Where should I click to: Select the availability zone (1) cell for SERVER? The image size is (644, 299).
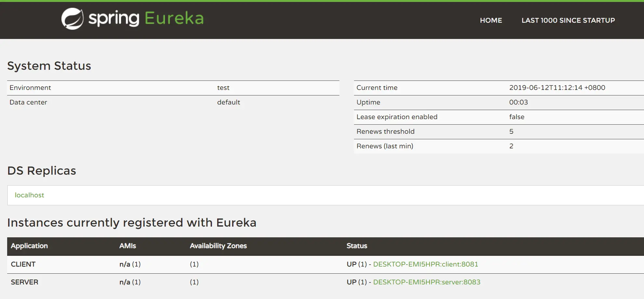tap(194, 282)
